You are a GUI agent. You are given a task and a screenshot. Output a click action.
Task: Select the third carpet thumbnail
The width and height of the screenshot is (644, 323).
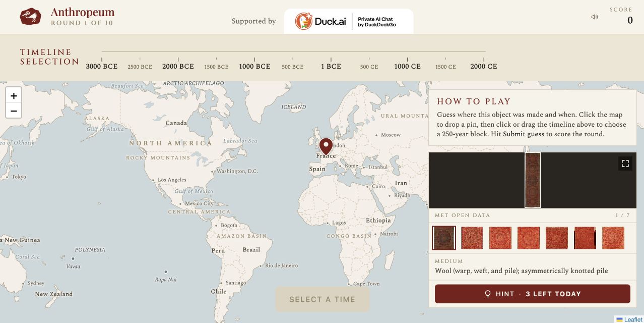pos(500,238)
